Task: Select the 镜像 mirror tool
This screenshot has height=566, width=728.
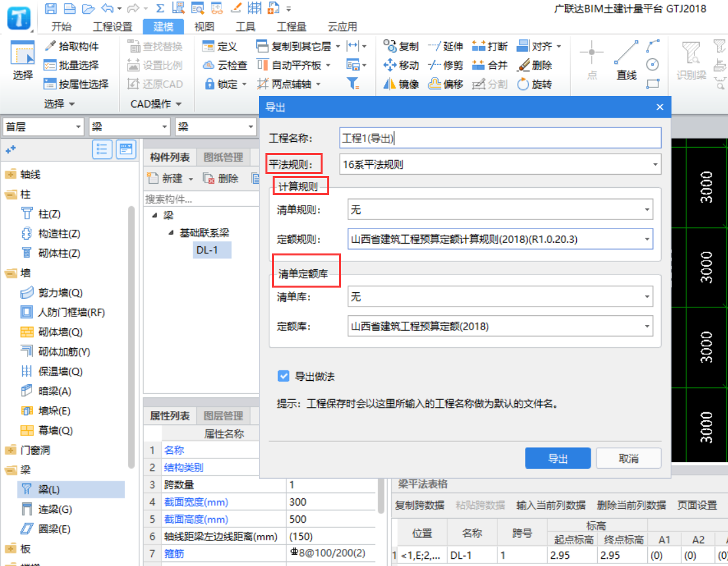Action: click(401, 84)
